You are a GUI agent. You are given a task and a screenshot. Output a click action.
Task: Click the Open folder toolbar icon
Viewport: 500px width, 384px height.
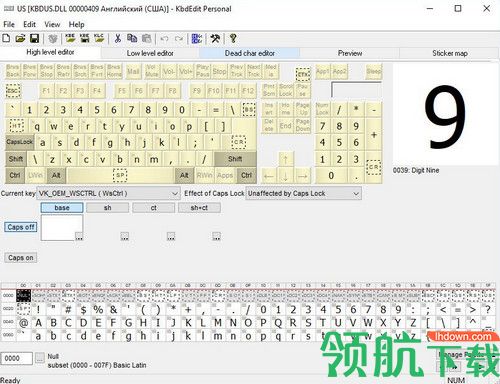click(20, 38)
